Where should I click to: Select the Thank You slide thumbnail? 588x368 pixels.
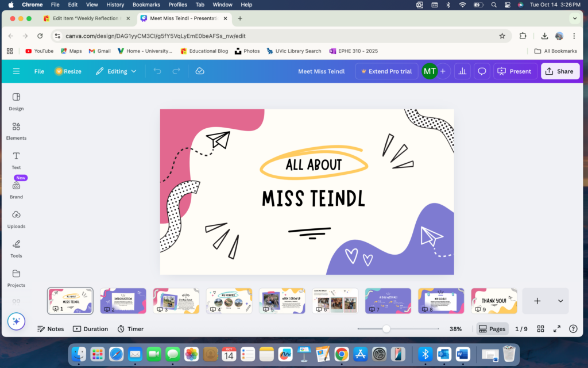point(494,301)
